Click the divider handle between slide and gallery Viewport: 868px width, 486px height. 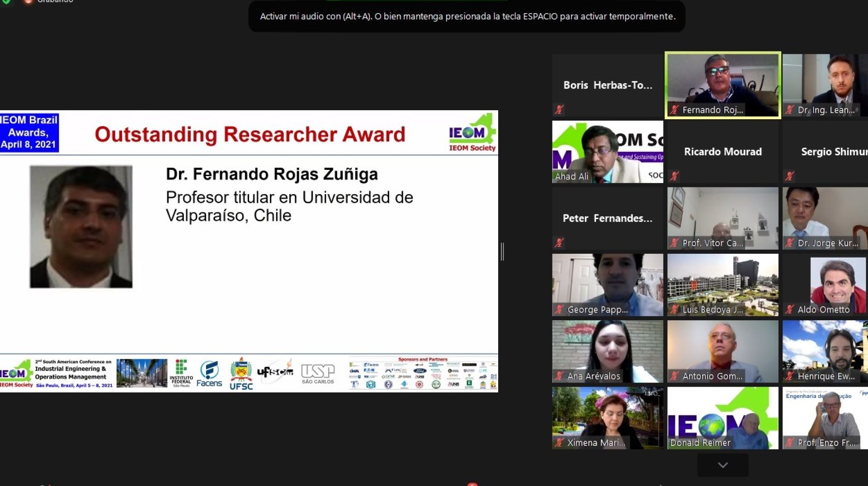point(502,252)
